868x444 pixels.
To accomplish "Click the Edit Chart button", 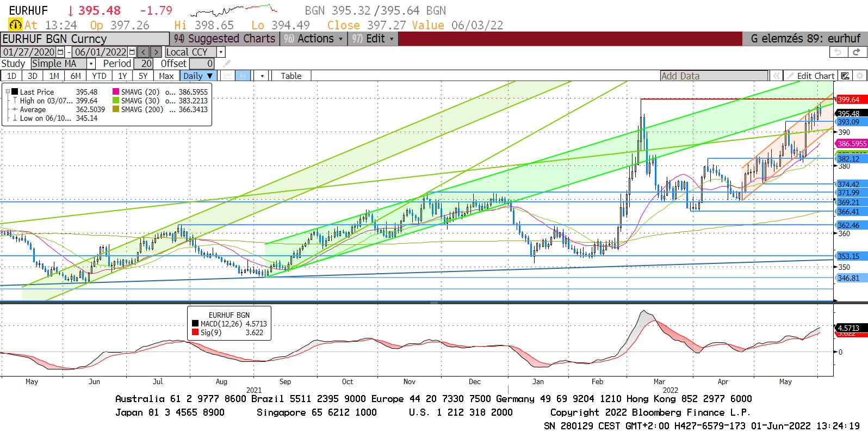I will coord(811,76).
